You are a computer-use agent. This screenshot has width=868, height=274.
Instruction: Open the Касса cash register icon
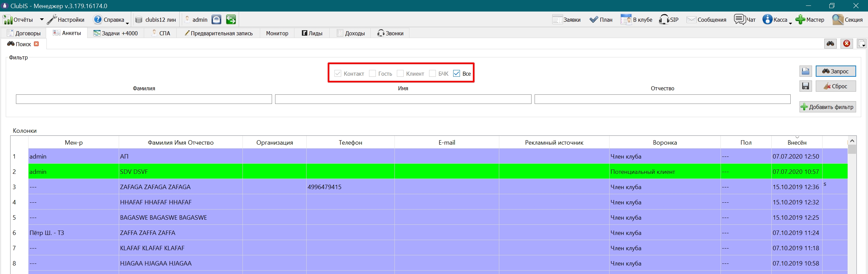coord(767,20)
